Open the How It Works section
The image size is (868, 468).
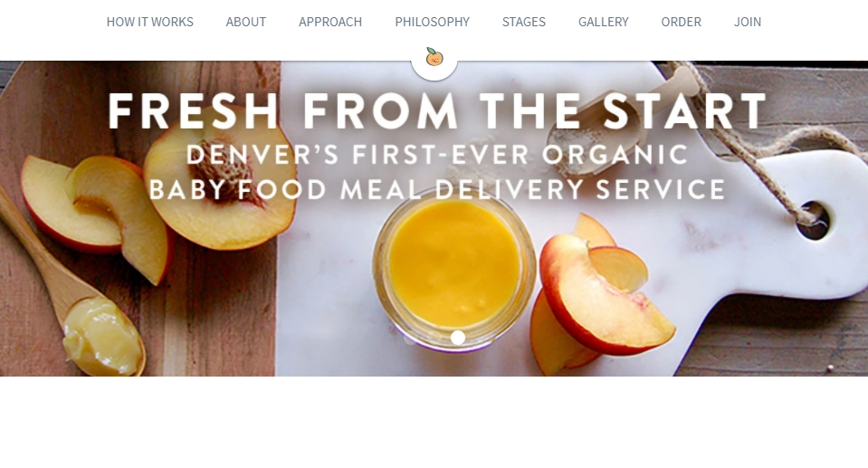(x=149, y=22)
